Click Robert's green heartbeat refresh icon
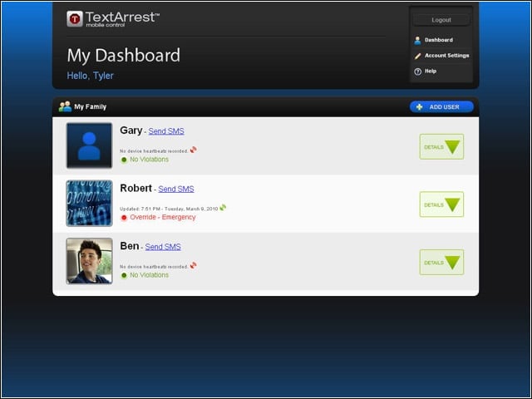532x399 pixels. pos(223,207)
